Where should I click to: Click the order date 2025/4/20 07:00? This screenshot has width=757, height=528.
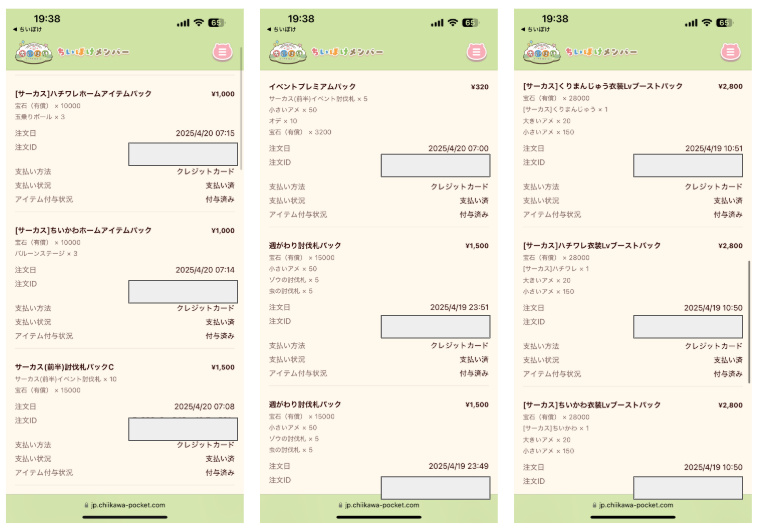pyautogui.click(x=458, y=148)
